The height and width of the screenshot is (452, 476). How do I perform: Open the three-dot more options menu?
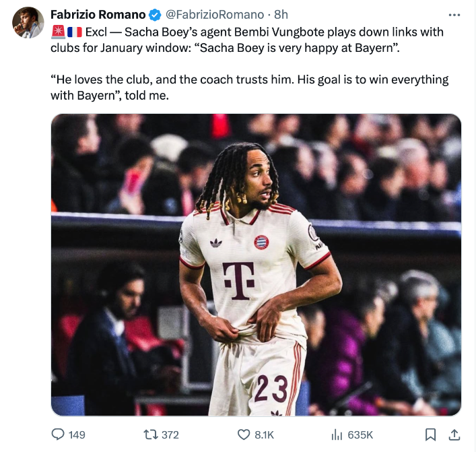click(454, 15)
